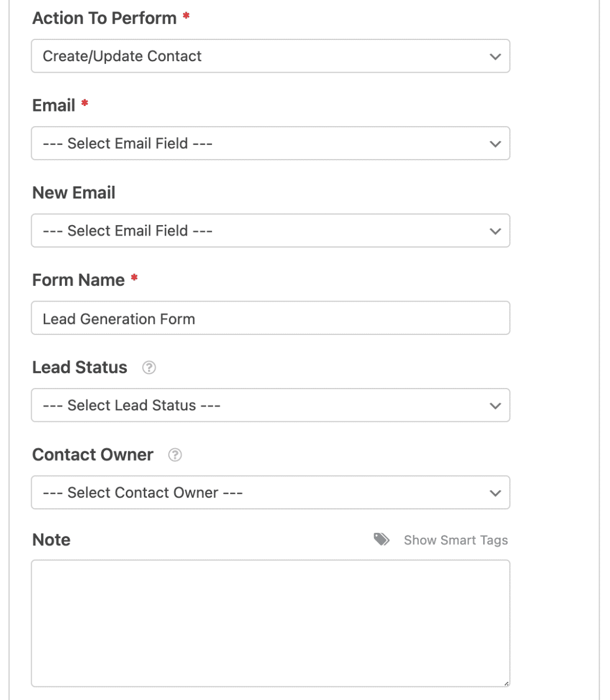Focus the Form Name text field
Viewport: 610px width, 700px height.
pos(270,319)
